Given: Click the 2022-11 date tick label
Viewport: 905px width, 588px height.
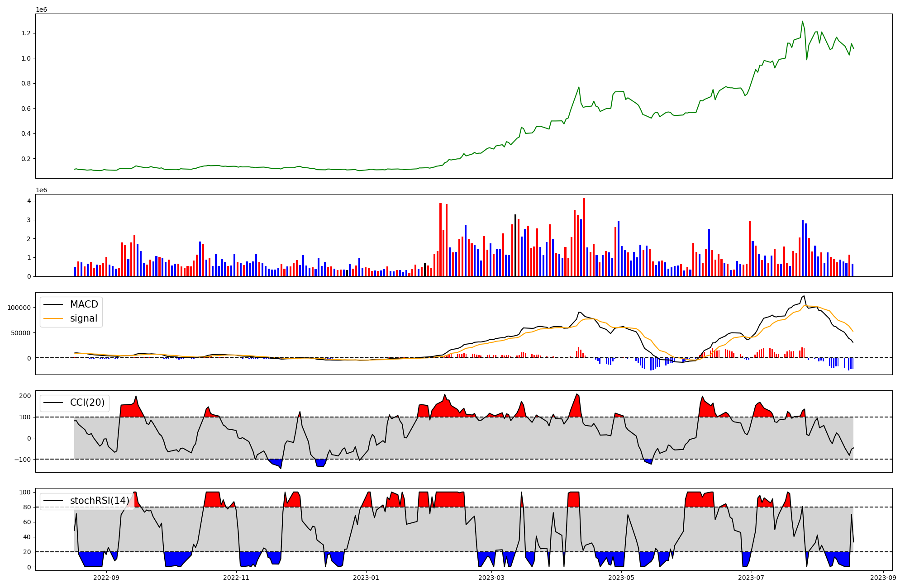Looking at the screenshot, I should [236, 578].
